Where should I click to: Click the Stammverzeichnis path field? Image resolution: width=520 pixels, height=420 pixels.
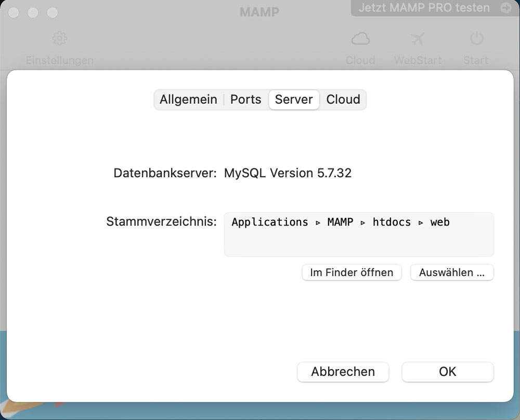click(x=359, y=234)
